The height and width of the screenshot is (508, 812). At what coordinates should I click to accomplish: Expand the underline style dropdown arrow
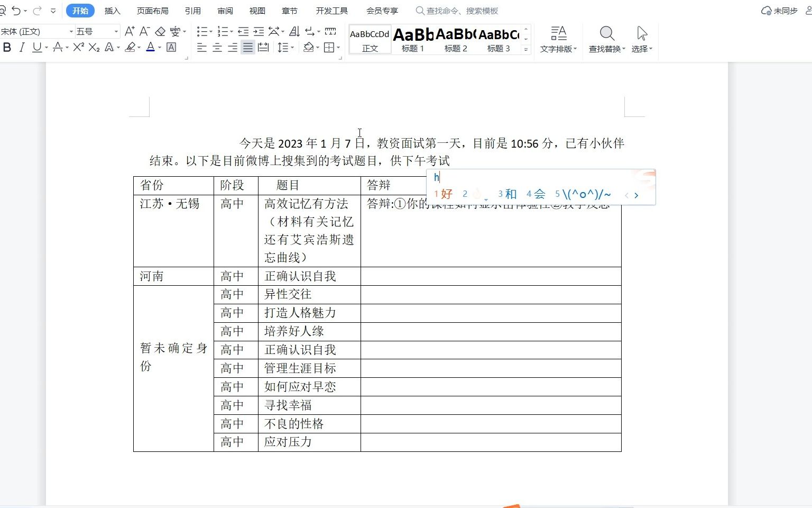tap(47, 48)
